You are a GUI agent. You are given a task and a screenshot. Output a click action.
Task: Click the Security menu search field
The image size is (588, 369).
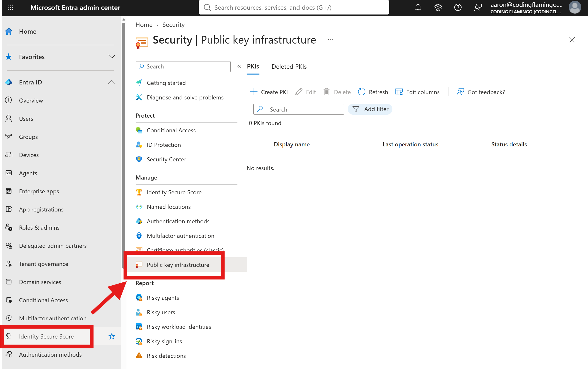[183, 67]
